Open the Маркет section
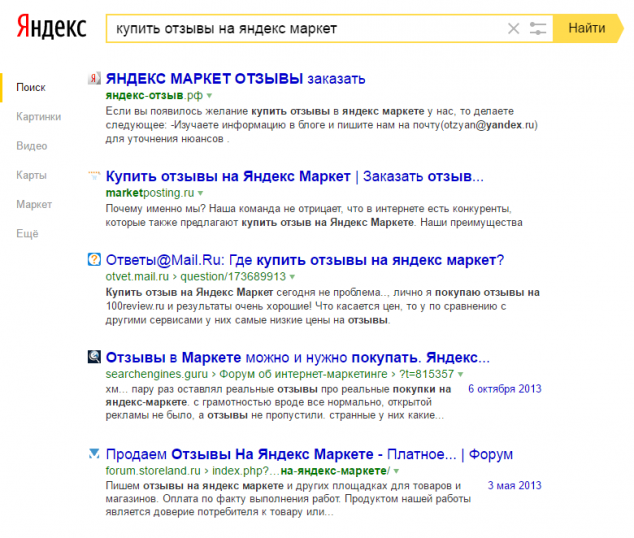The width and height of the screenshot is (634, 538). pos(34,205)
